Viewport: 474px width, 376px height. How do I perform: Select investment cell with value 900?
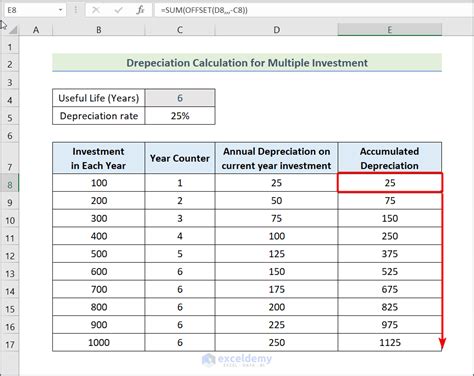click(99, 325)
